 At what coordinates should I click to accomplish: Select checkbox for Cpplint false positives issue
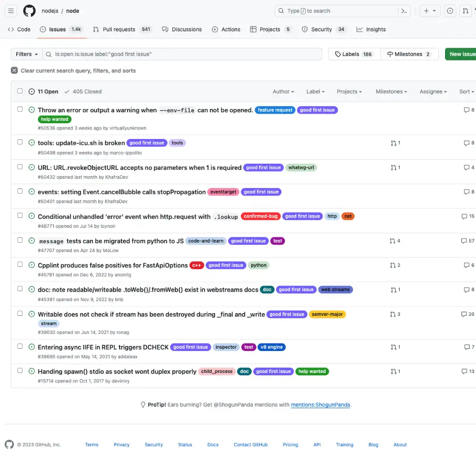(20, 265)
